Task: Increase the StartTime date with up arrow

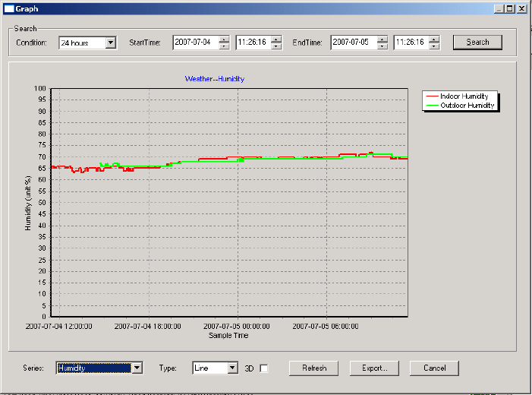Action: (x=224, y=39)
